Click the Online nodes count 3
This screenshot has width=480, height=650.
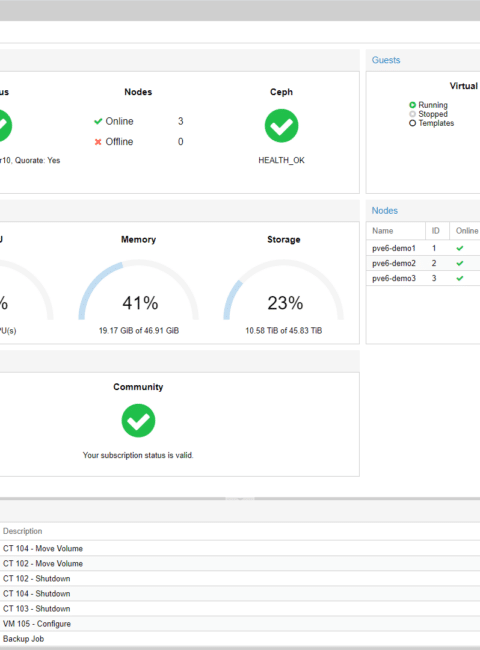[x=180, y=121]
